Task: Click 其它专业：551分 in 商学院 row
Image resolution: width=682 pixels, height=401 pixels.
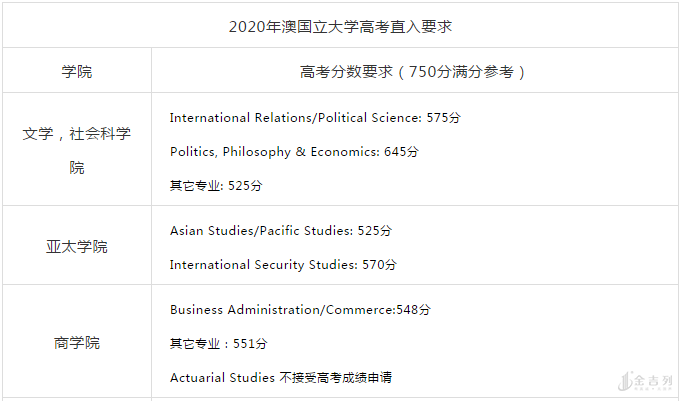Action: [219, 344]
